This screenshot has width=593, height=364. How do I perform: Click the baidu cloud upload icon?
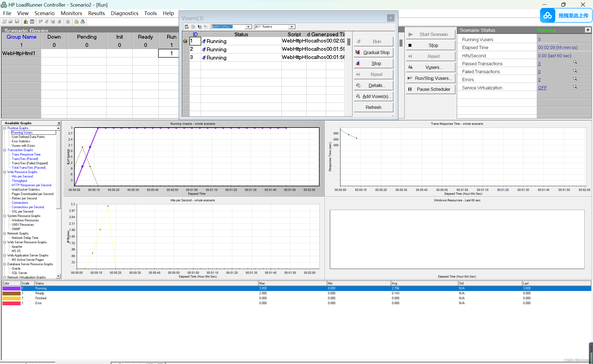pyautogui.click(x=547, y=16)
